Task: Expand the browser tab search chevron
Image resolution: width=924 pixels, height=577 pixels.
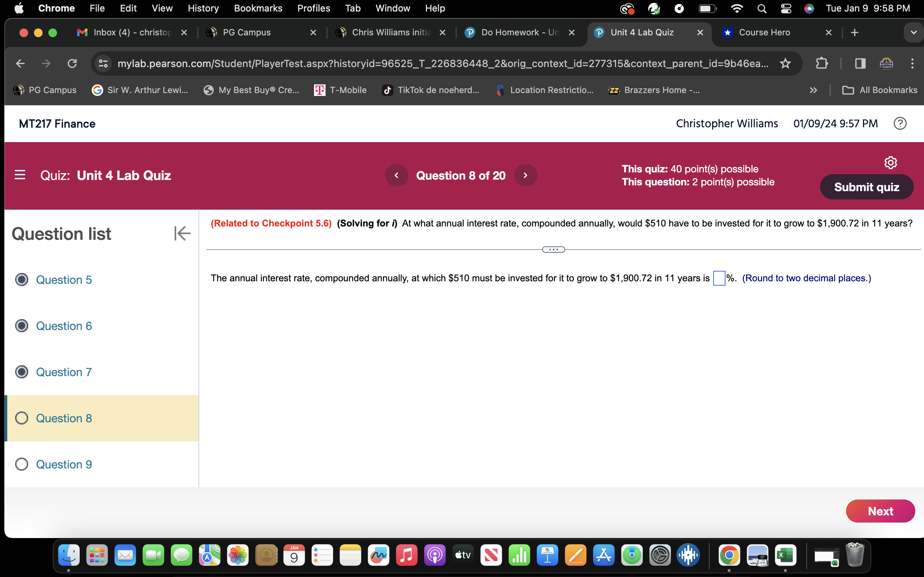Action: [914, 32]
